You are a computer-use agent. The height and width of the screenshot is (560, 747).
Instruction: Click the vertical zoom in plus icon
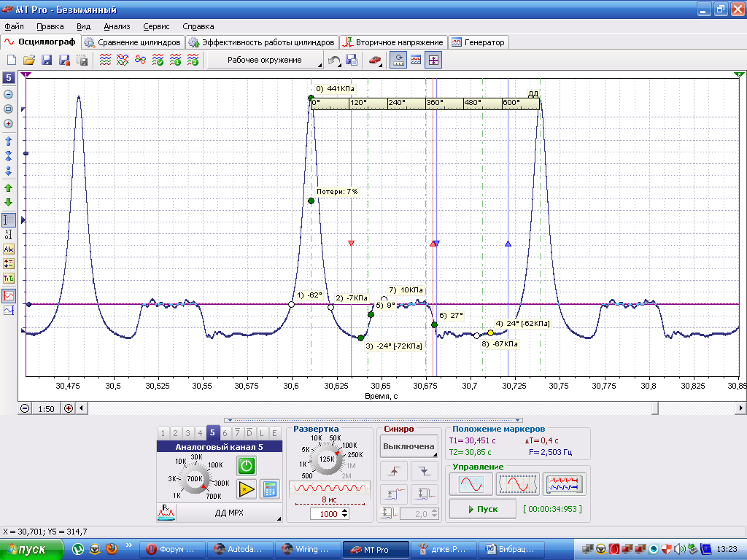(8, 124)
